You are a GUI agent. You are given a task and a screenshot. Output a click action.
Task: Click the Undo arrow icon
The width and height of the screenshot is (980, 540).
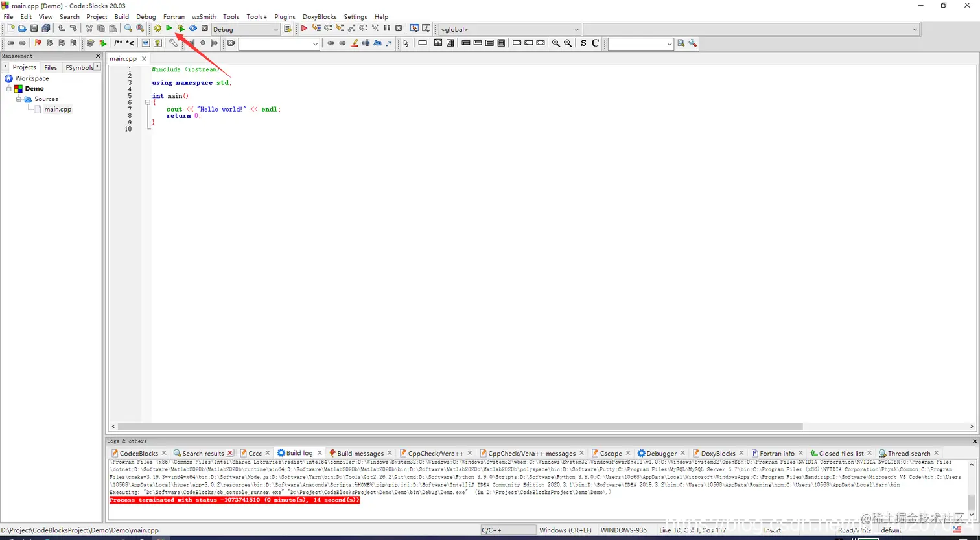point(62,29)
